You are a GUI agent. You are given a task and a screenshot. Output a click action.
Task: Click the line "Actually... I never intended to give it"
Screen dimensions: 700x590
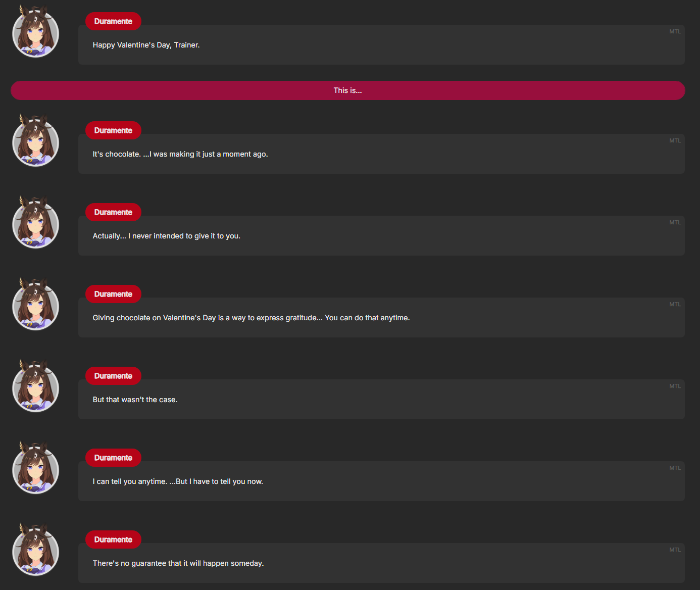point(167,236)
